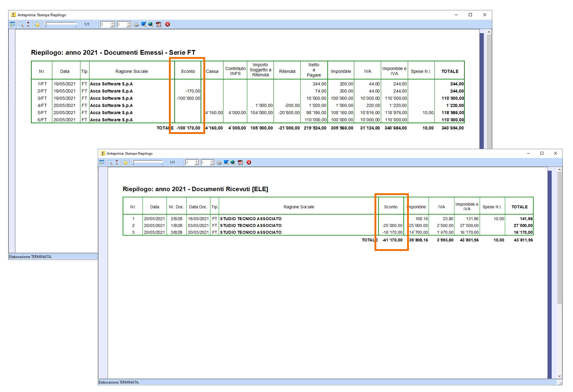The width and height of the screenshot is (573, 392).
Task: Export the Documenti Ricevuti summary to PDF
Action: point(240,163)
